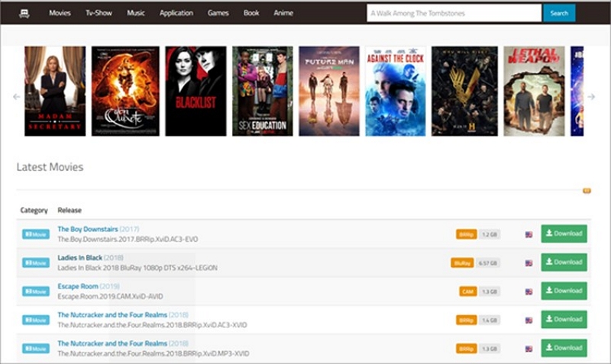The height and width of the screenshot is (364, 611).
Task: Click 1.4 GB size label
Action: coord(490,320)
